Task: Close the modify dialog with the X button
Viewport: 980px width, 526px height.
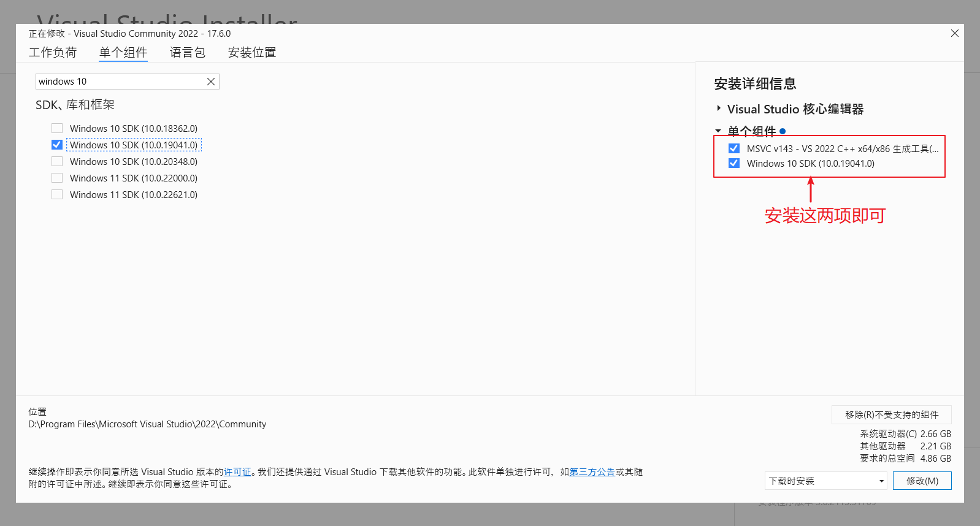Action: click(x=954, y=33)
